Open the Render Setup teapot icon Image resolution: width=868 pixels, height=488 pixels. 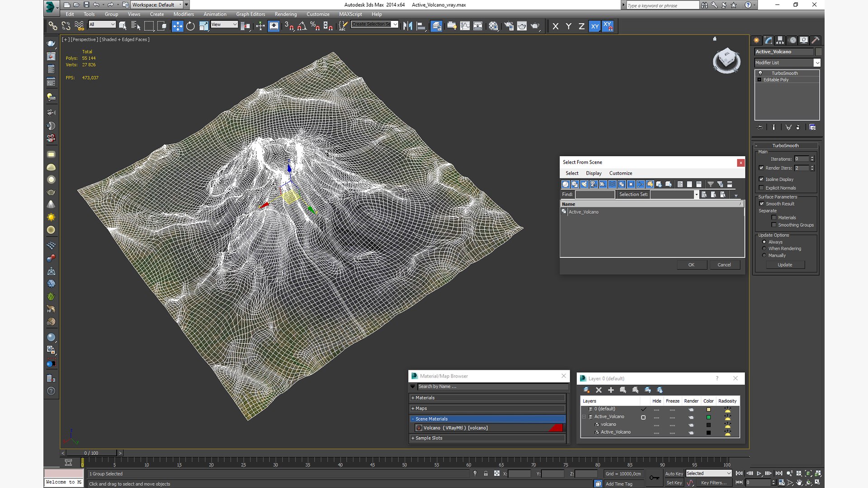point(509,26)
